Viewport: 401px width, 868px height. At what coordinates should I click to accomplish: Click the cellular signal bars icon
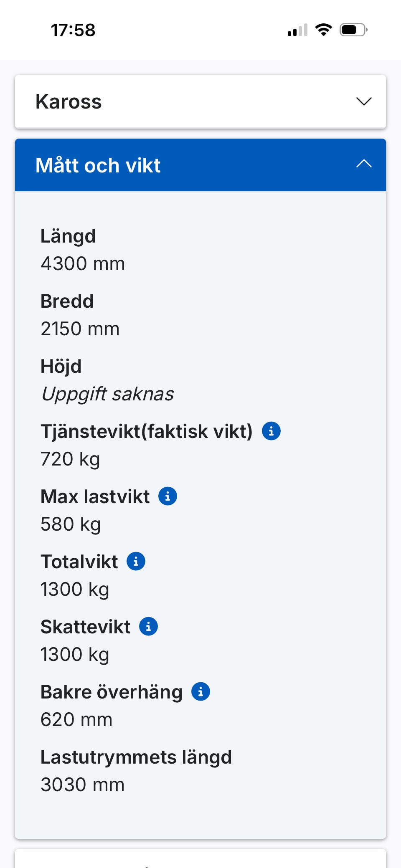(x=297, y=30)
